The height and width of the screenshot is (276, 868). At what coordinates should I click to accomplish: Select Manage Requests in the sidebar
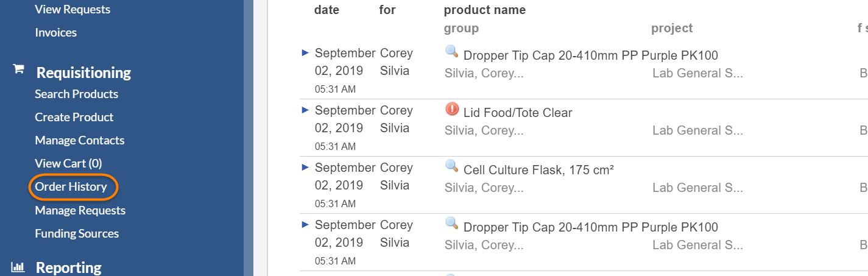click(80, 210)
